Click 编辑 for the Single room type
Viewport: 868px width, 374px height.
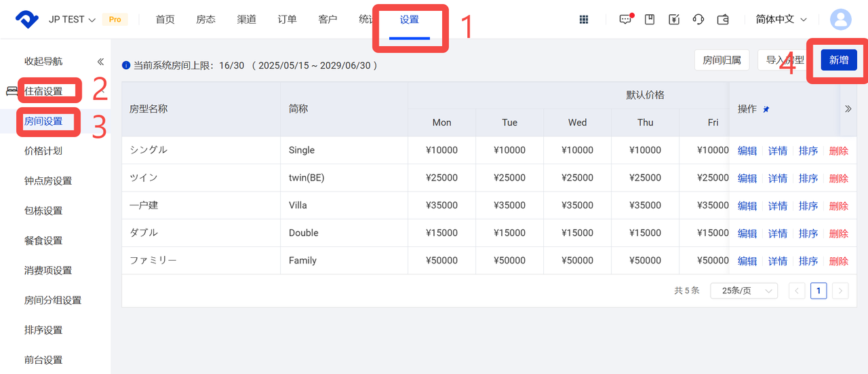click(747, 151)
